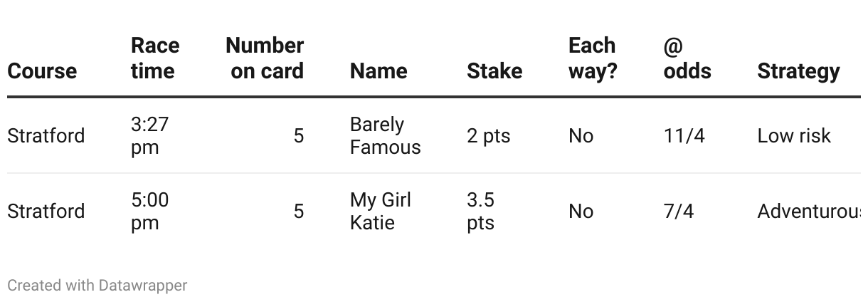The width and height of the screenshot is (868, 302).
Task: Click the Stake column header
Action: pyautogui.click(x=494, y=71)
